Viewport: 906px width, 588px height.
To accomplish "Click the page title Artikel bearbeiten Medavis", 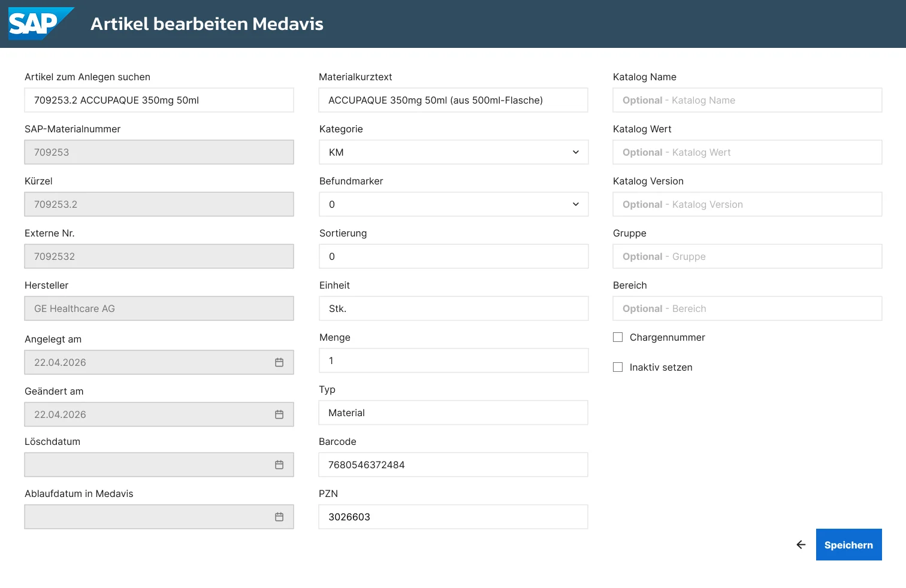I will 207,24.
